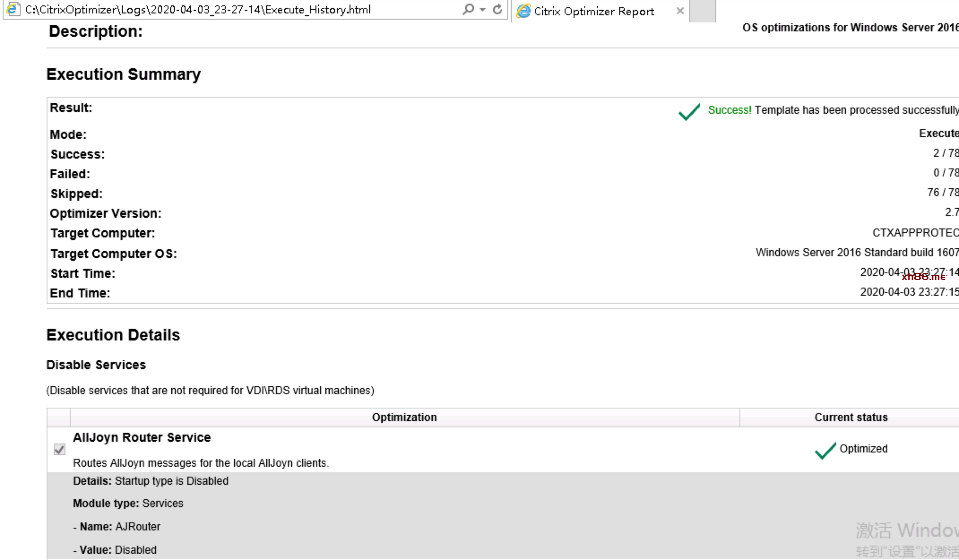Select 'Details: Startup type is Disabled' line

[151, 481]
